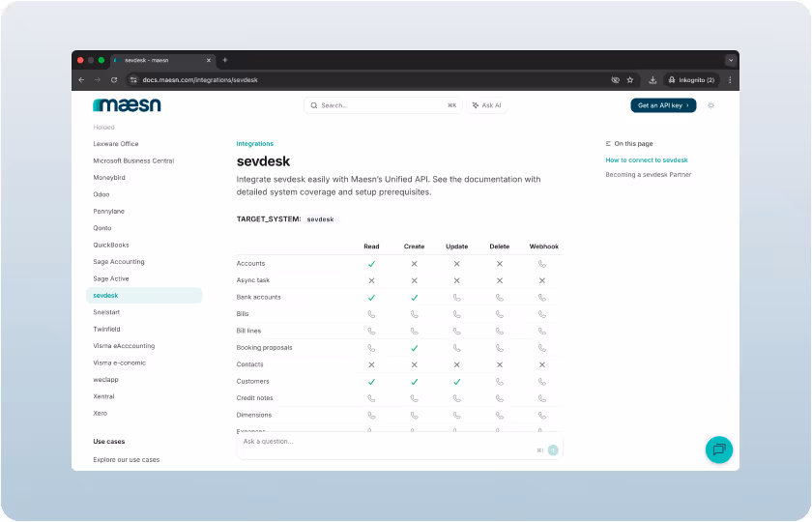Open Lexware Office in the sidebar

pos(115,143)
